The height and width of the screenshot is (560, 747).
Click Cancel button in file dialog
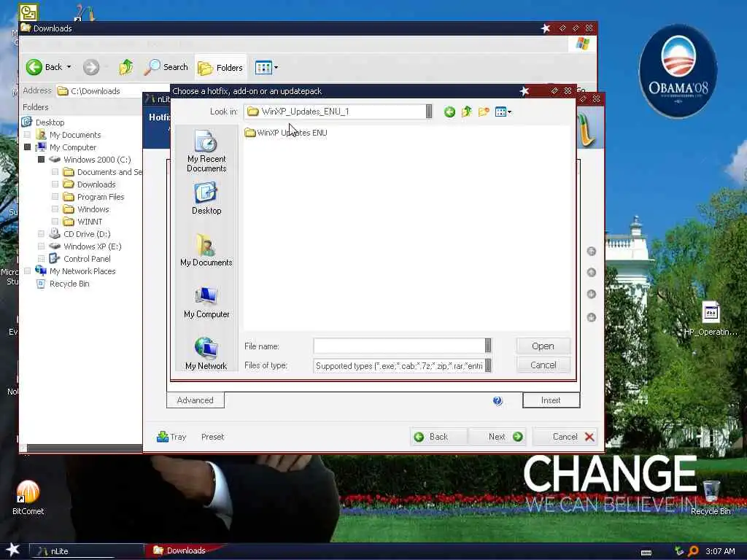(543, 365)
